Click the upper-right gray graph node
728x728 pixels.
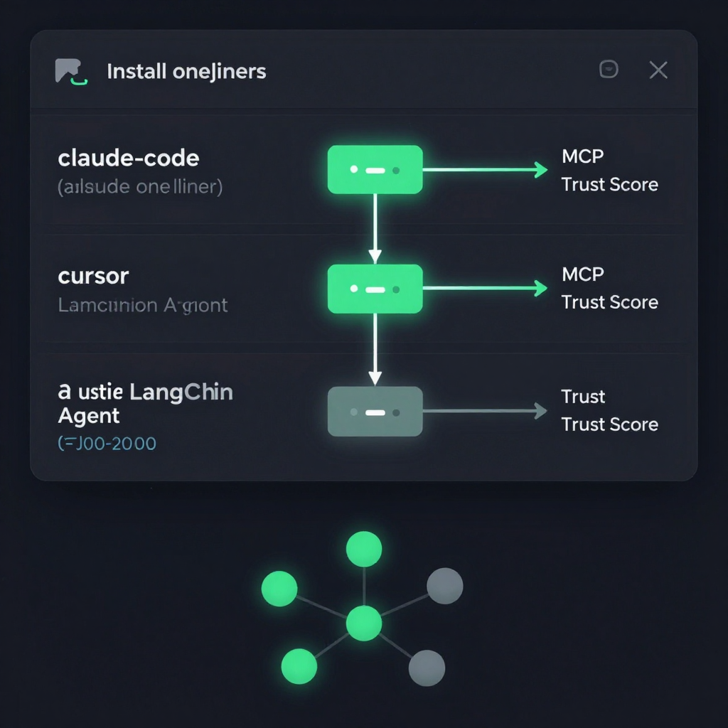445,586
